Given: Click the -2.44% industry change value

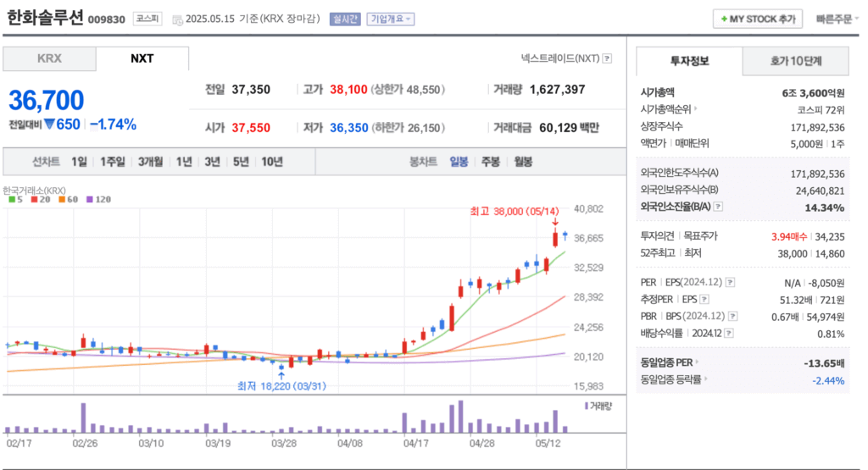Looking at the screenshot, I should [x=828, y=380].
